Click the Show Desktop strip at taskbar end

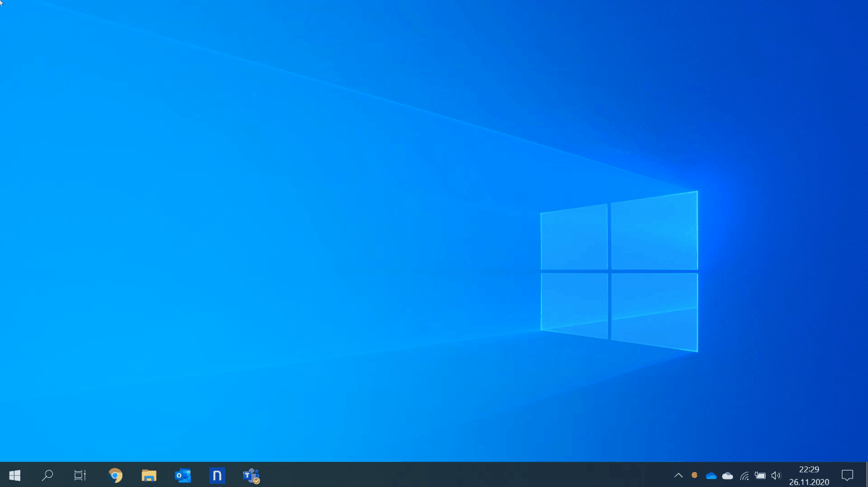pos(866,475)
